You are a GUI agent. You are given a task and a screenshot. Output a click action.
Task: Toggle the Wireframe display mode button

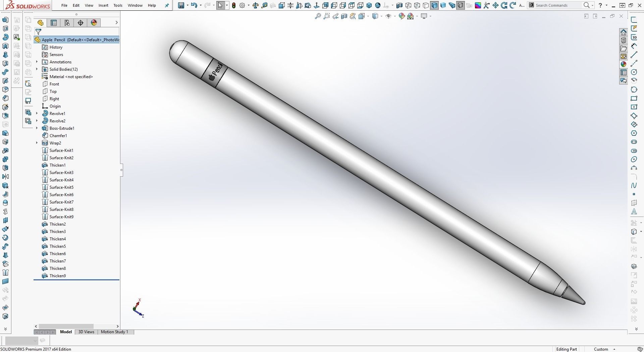click(408, 5)
